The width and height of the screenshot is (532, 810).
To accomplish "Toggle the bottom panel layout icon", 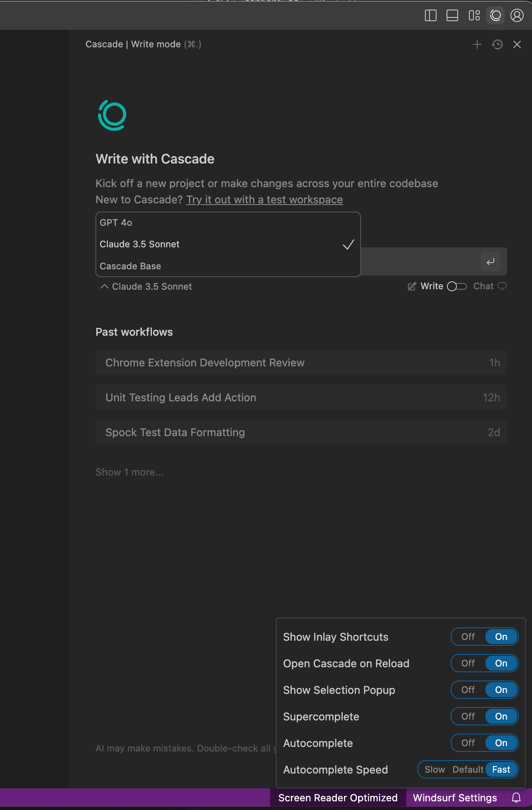I will point(452,16).
